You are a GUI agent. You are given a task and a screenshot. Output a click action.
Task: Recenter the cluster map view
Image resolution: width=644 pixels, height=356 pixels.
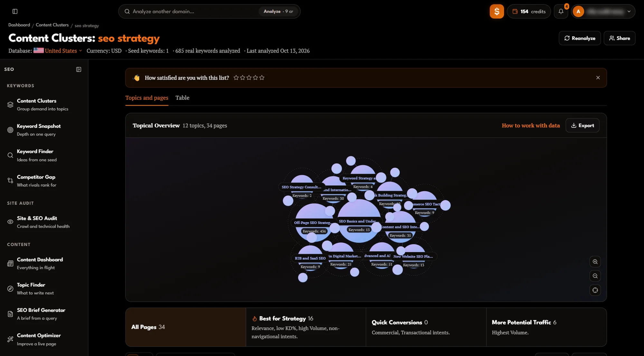tap(595, 290)
